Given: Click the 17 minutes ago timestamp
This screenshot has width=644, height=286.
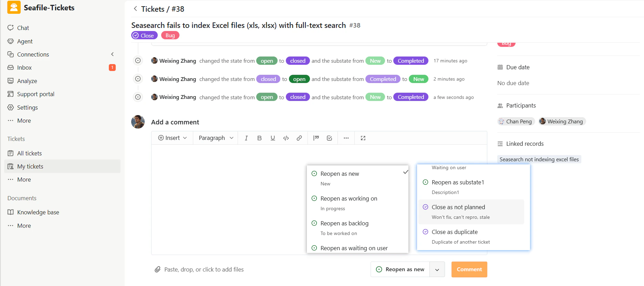Looking at the screenshot, I should [450, 61].
